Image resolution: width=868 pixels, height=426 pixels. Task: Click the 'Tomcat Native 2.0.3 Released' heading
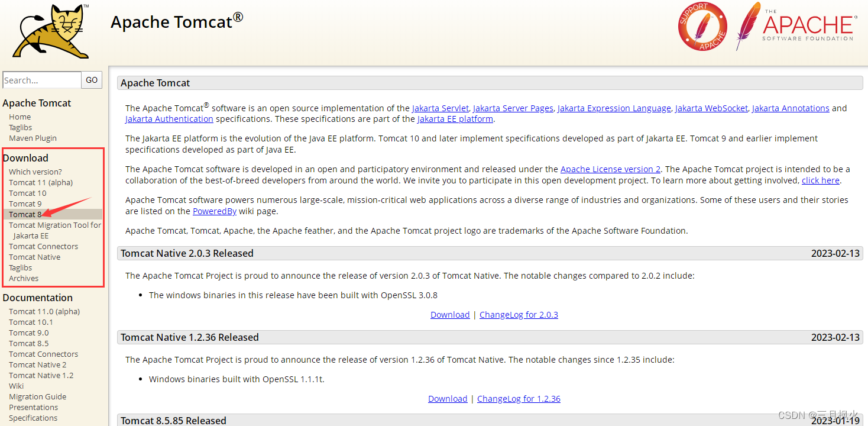click(x=187, y=253)
